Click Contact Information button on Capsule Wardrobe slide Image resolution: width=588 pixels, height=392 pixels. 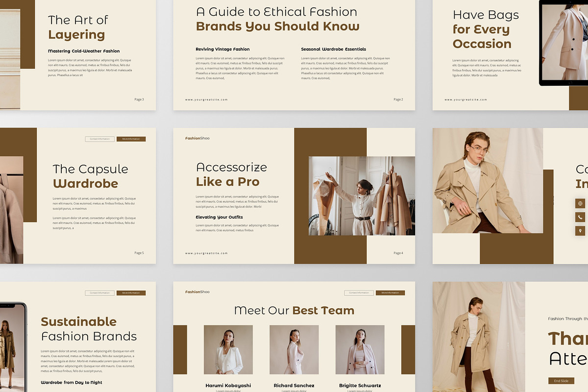tap(99, 139)
